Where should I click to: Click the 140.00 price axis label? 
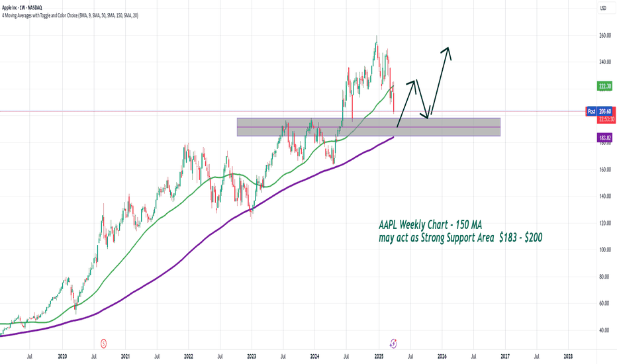[x=605, y=197]
